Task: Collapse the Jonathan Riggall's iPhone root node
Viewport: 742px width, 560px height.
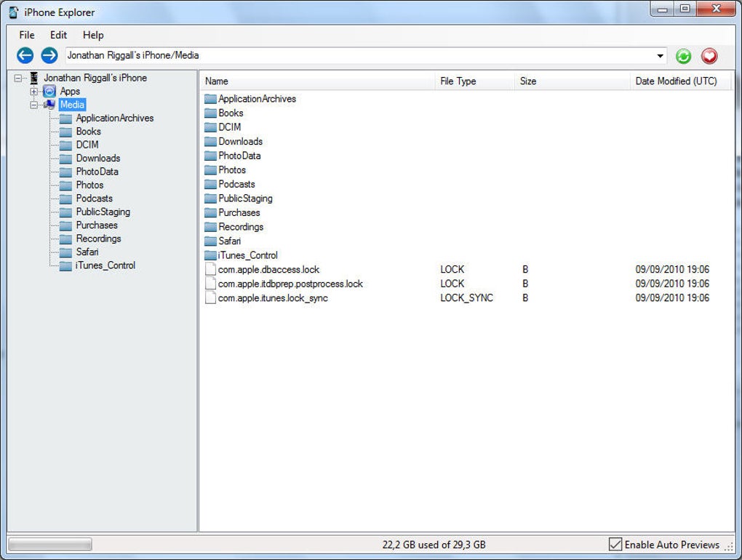Action: (x=18, y=78)
